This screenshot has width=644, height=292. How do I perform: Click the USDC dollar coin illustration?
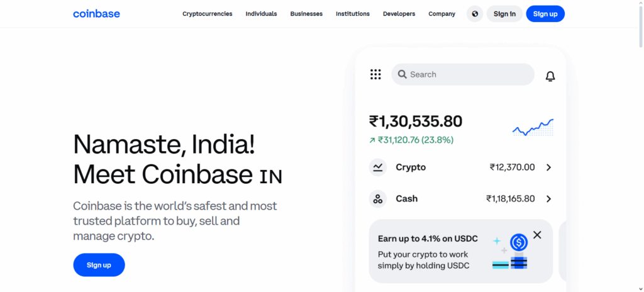click(519, 242)
